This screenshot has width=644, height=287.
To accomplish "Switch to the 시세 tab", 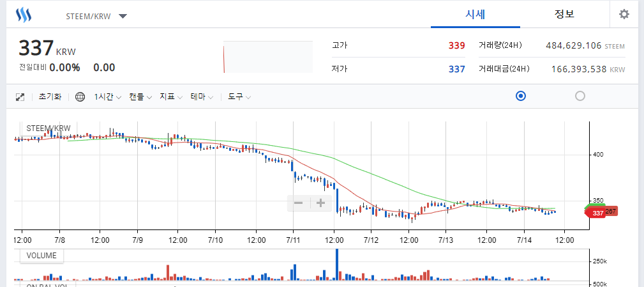I will 476,15.
